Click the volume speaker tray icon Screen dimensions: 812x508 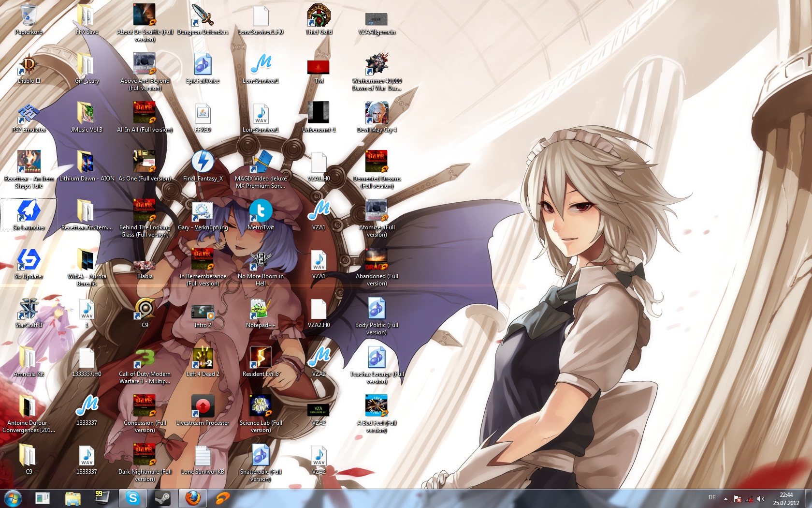[x=761, y=498]
